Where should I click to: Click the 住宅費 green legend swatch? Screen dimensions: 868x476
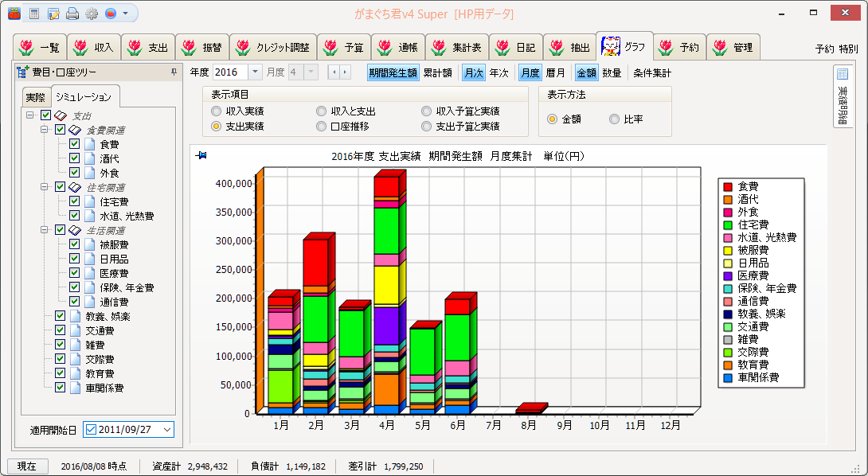pos(728,224)
